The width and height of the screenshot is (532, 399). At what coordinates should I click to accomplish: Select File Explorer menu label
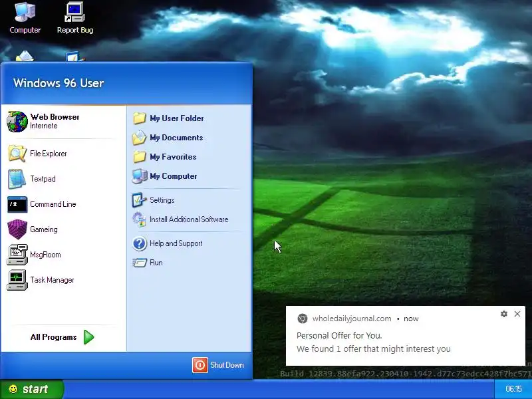coord(48,154)
